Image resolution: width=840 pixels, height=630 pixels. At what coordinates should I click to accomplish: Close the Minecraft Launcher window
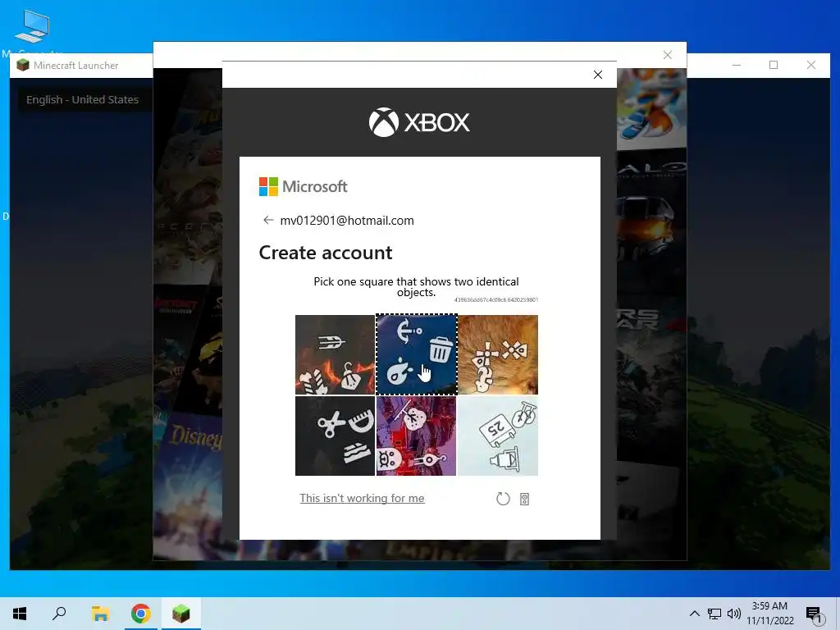(x=811, y=65)
